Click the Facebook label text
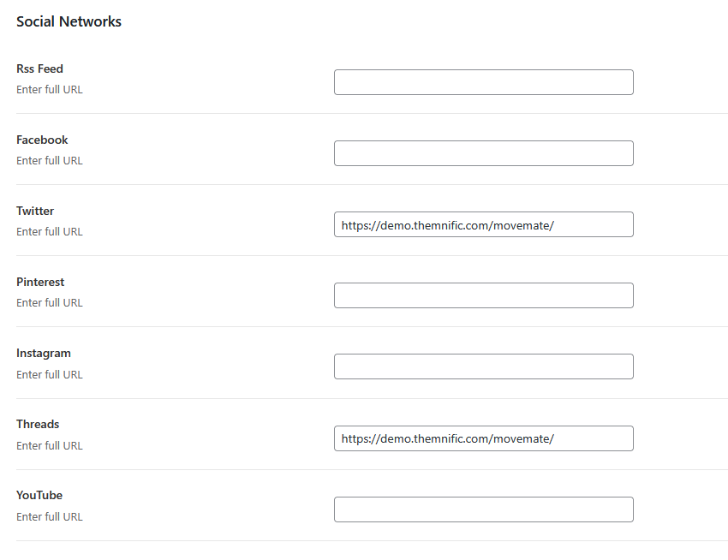This screenshot has width=728, height=560. coord(42,140)
